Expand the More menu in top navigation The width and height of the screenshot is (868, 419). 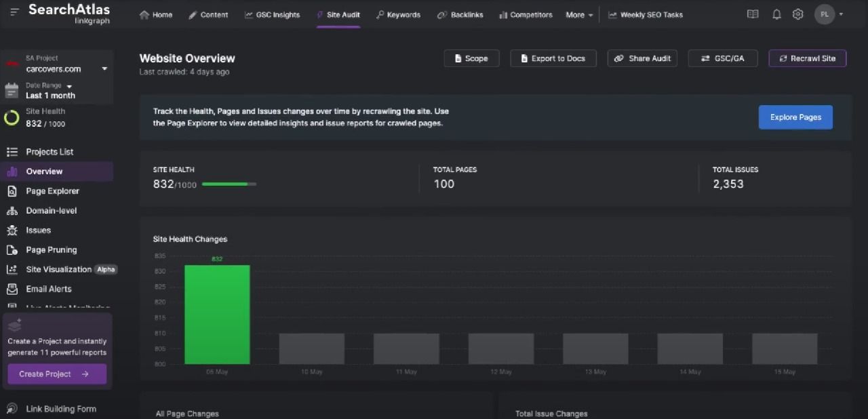pyautogui.click(x=579, y=15)
